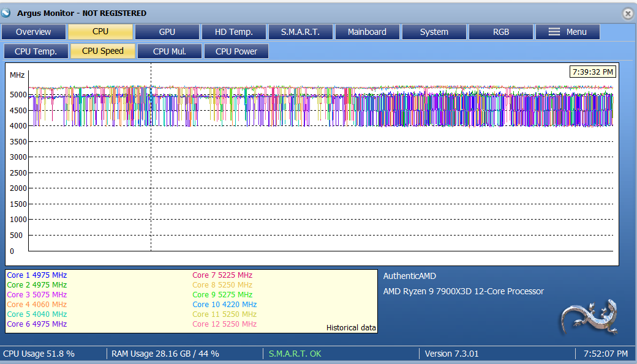Click the Core 3 5075 MHz legend entry
The height and width of the screenshot is (364, 637).
point(37,295)
